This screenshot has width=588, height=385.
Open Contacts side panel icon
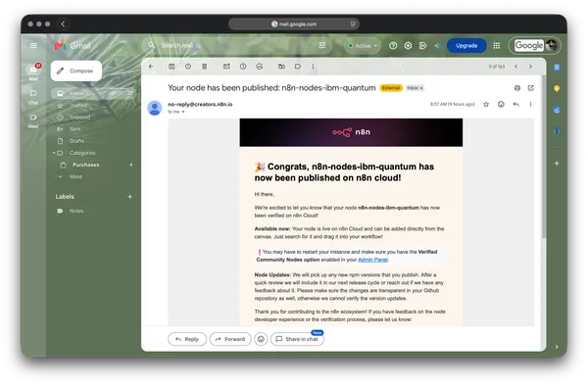[557, 131]
